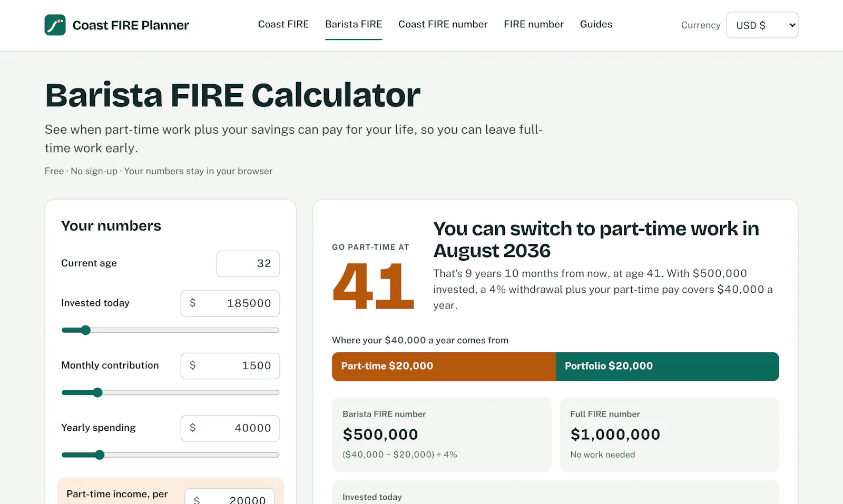Screen dimensions: 843x504
Task: Click the Coast FIRE Planner logo icon
Action: pyautogui.click(x=55, y=25)
